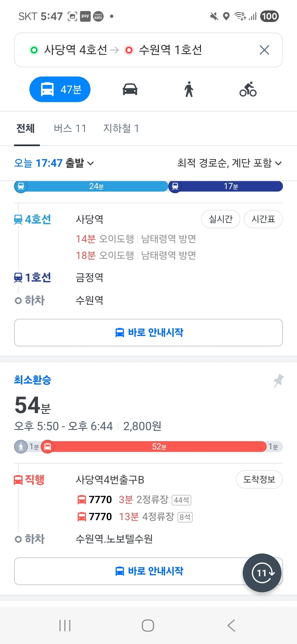Expand the 최적 경로순, 계단 포함 sort dropdown
Viewport: 297px width, 644px height.
229,163
